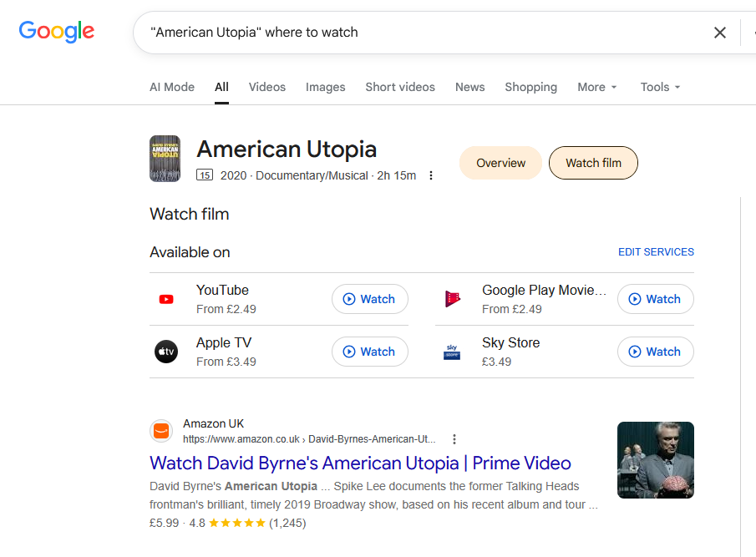Watch on Sky Store button
The width and height of the screenshot is (756, 557).
656,352
